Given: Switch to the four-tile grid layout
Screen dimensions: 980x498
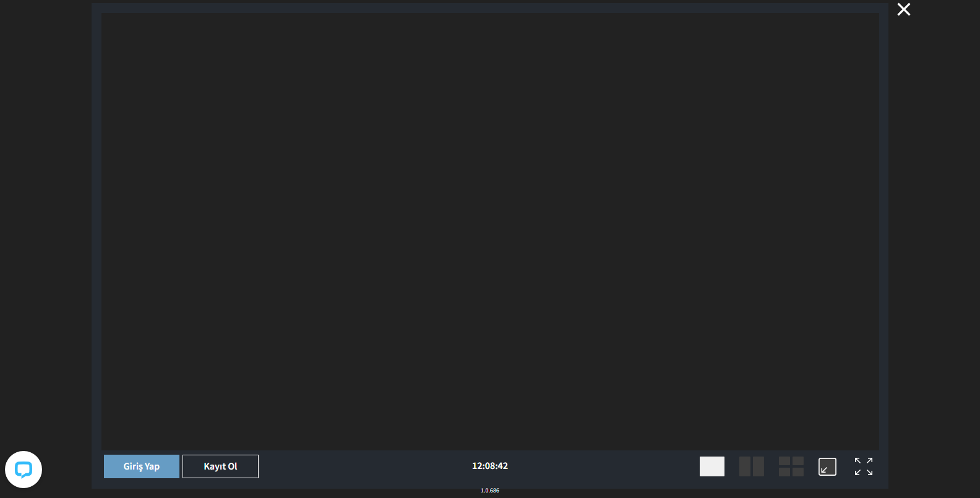Looking at the screenshot, I should click(x=791, y=466).
